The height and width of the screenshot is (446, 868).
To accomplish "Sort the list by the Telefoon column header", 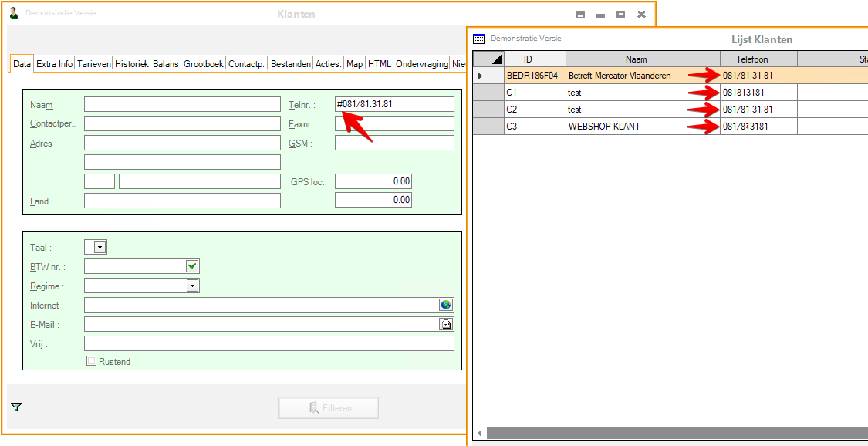I will 758,59.
